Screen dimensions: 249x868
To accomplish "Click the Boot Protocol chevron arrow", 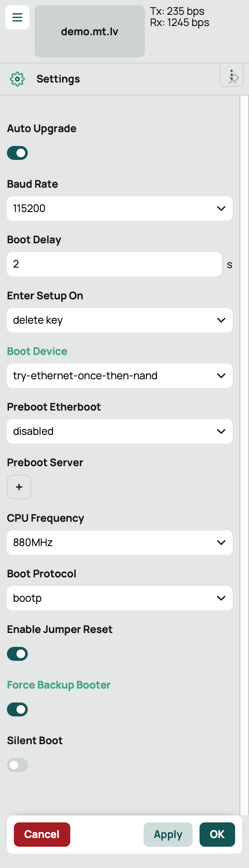I will 221,598.
